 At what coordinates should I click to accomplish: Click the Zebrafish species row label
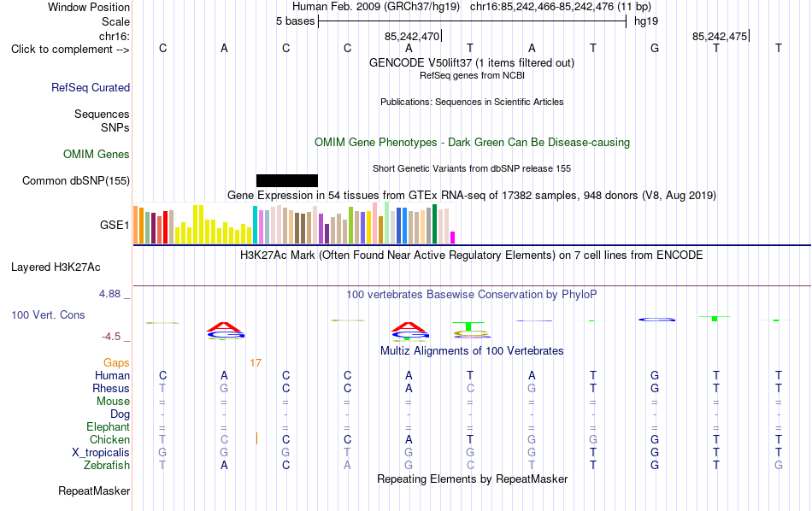tap(107, 465)
